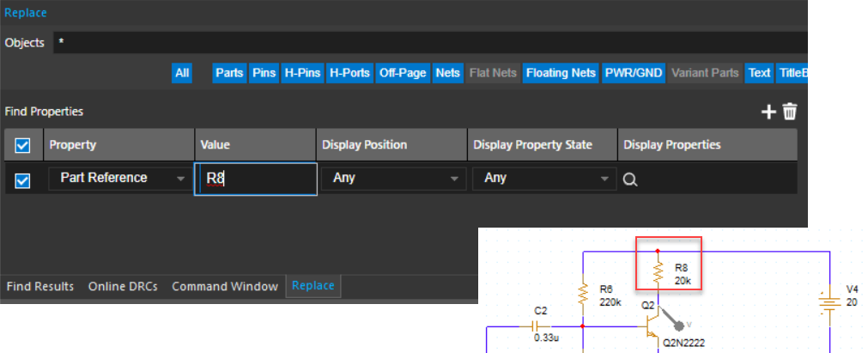The image size is (868, 353).
Task: Switch to the Find Results tab
Action: (39, 286)
